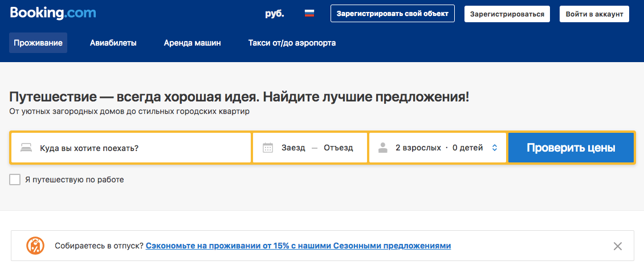Click the bed icon in destination field
644x269 pixels.
[x=27, y=148]
